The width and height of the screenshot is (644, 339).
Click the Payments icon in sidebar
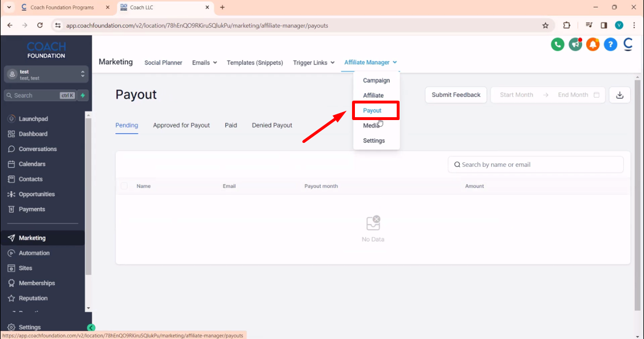pos(11,209)
